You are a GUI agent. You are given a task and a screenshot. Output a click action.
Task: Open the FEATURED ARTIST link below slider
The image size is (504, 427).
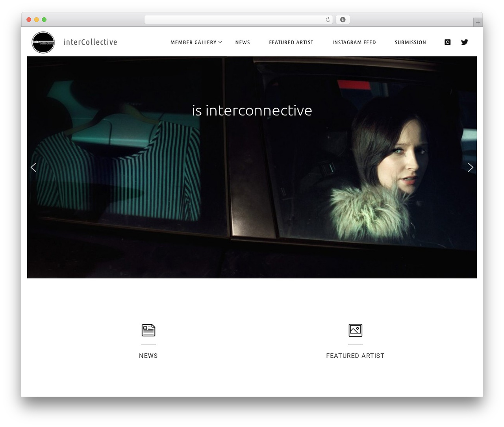pyautogui.click(x=355, y=356)
